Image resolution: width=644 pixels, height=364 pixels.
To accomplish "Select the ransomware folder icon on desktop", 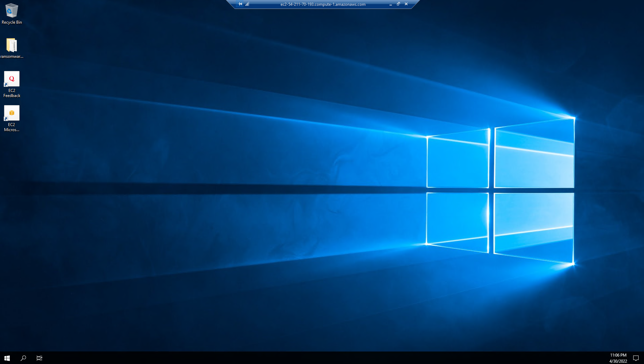I will [11, 45].
